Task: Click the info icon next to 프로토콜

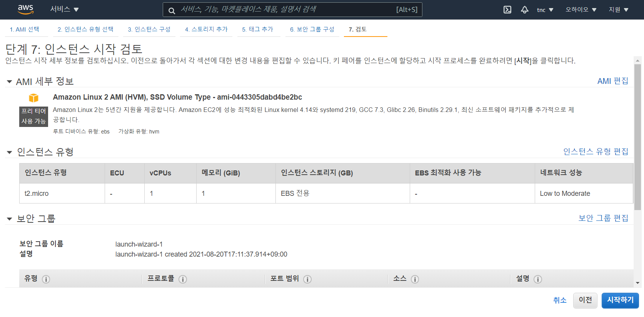Action: 183,279
